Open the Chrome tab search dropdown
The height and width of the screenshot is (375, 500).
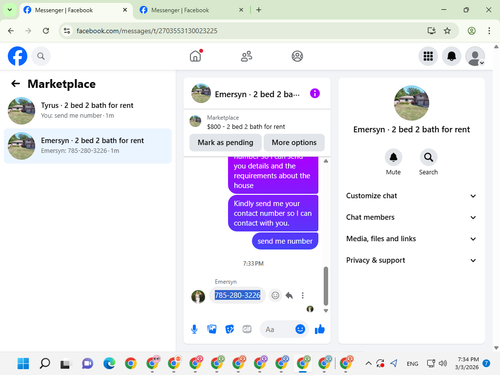click(x=10, y=10)
